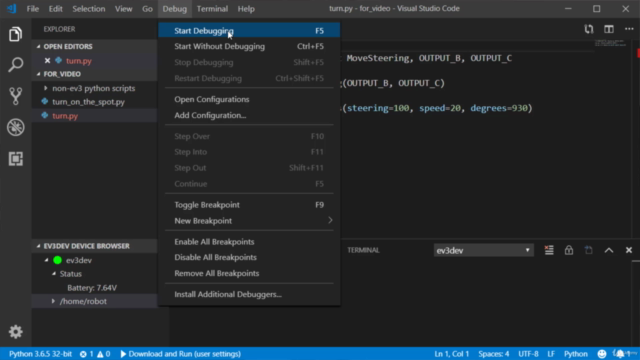Viewport: 640px width, 360px height.
Task: Collapse the ev3dev device node
Action: [x=46, y=260]
